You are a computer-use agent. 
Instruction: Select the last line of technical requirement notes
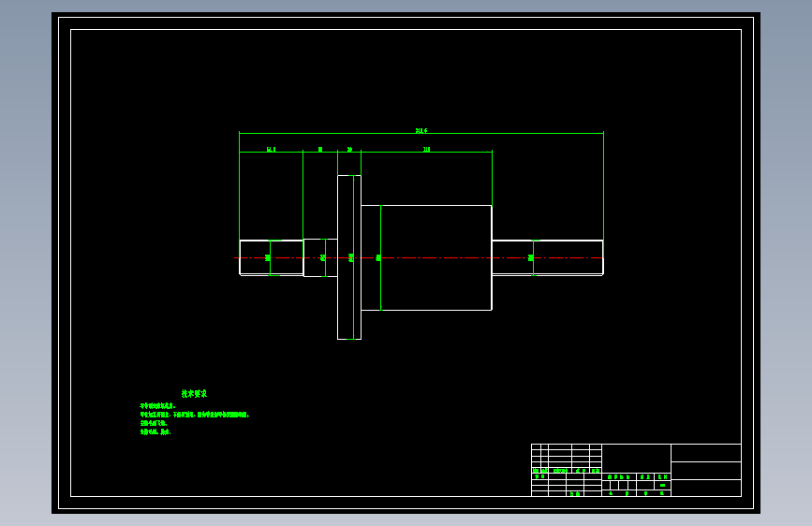[155, 431]
